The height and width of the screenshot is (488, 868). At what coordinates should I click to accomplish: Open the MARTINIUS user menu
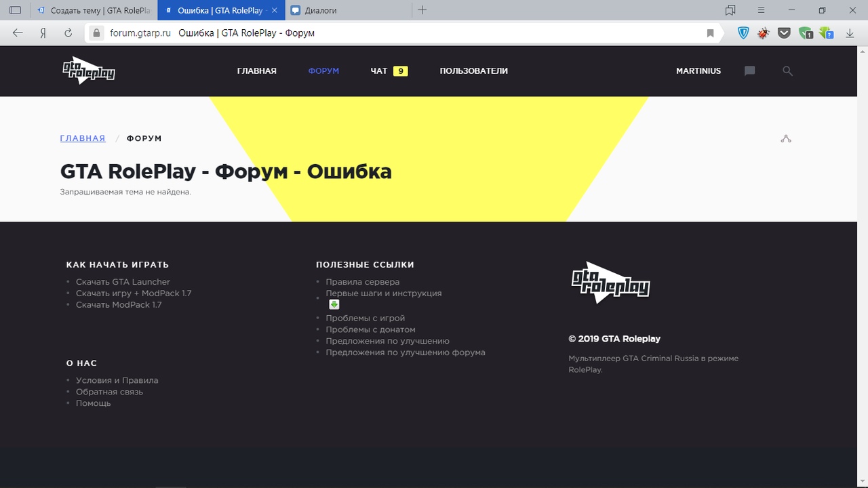(698, 71)
